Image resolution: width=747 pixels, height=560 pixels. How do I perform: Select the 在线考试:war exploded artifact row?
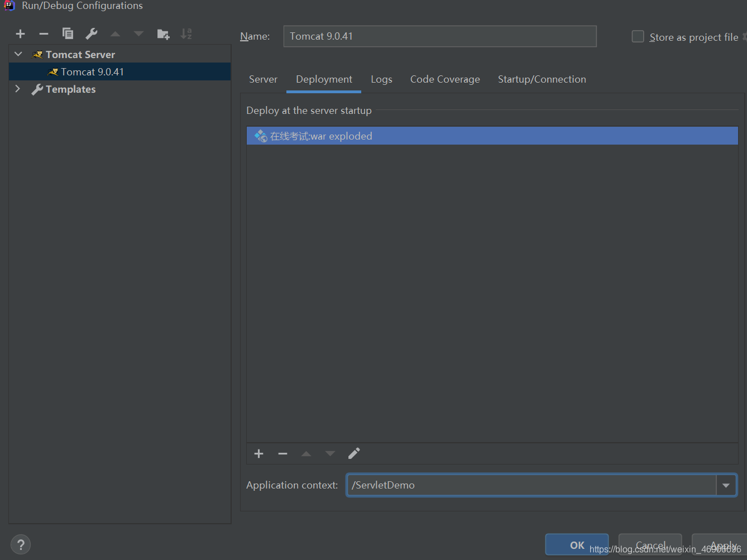(x=492, y=136)
